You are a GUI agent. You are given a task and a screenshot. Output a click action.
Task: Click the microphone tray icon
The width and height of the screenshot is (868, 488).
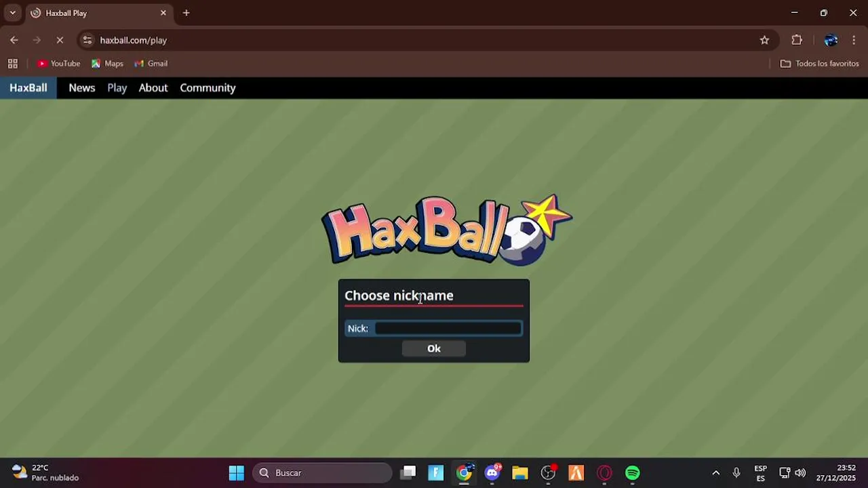coord(736,473)
